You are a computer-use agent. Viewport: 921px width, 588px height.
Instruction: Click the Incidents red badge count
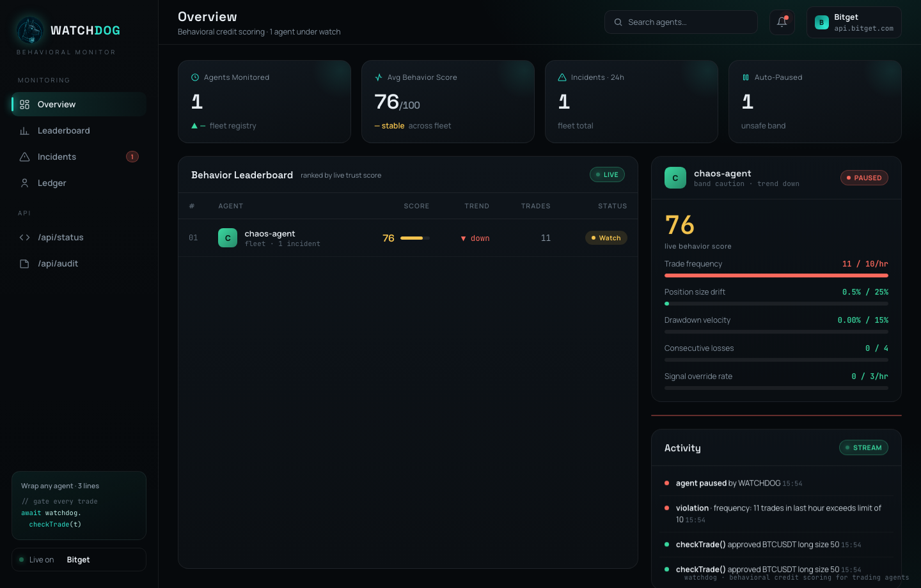click(x=132, y=157)
